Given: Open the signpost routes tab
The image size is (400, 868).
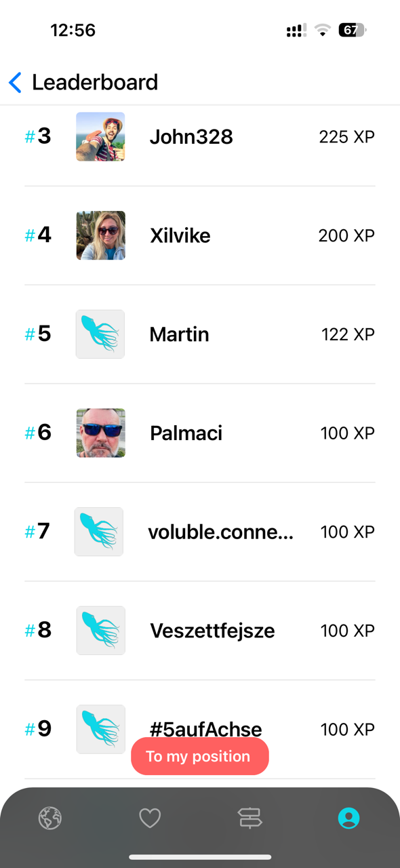Looking at the screenshot, I should (x=250, y=818).
